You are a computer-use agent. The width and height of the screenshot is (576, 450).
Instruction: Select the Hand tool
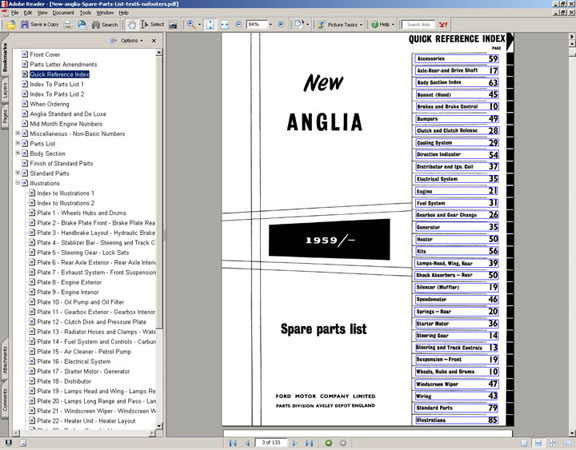132,25
